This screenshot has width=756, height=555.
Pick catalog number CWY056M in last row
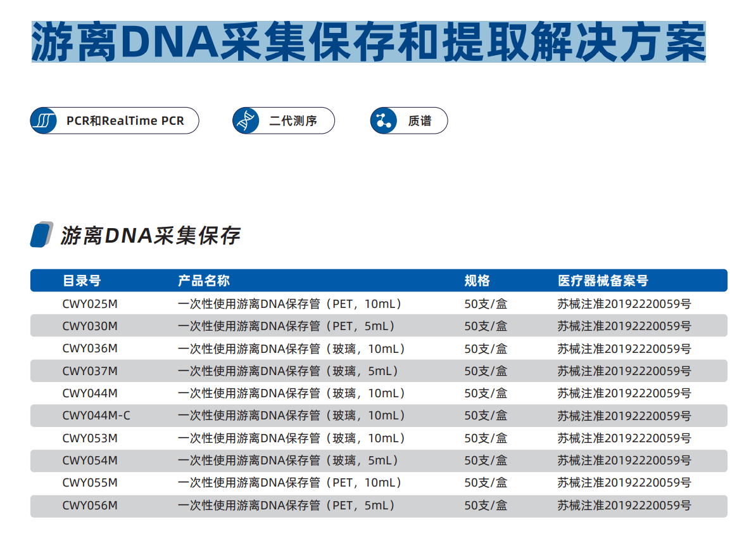(90, 506)
